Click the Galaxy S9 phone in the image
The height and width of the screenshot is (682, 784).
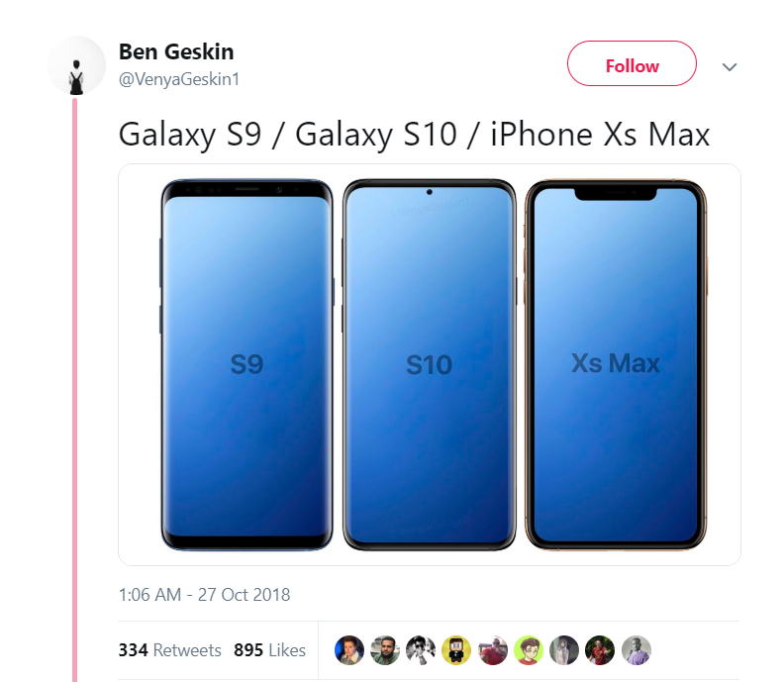pos(246,364)
